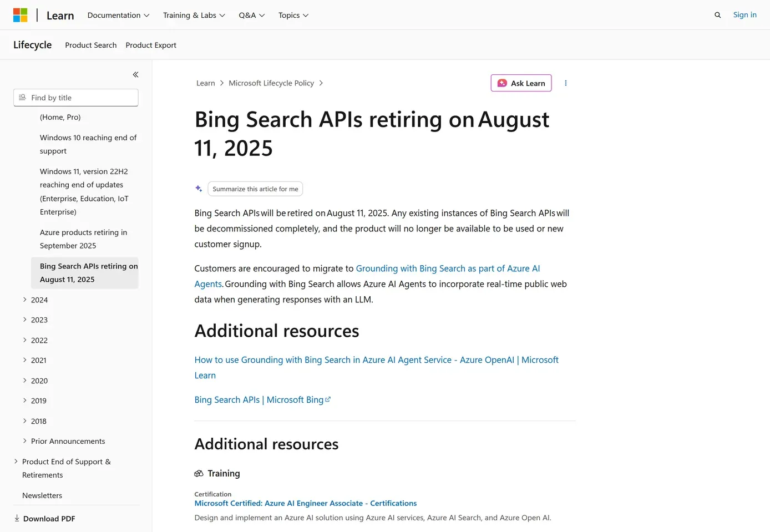Open the Topics dropdown menu

[x=293, y=15]
